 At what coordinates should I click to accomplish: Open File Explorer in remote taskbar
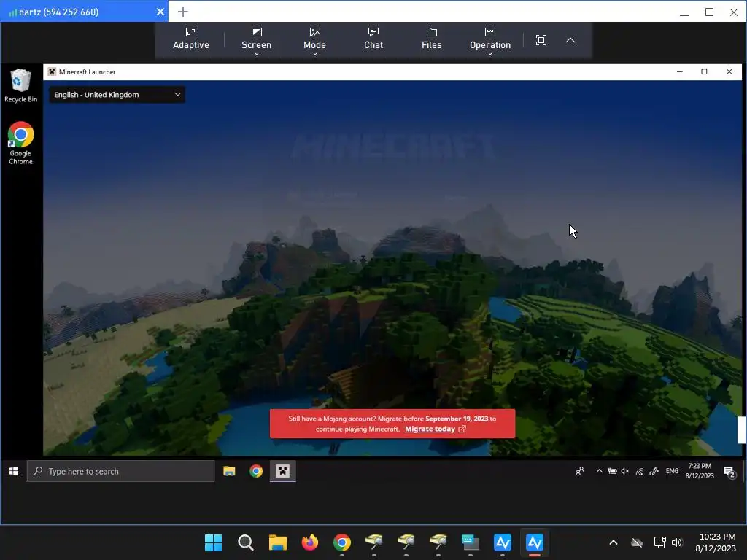click(229, 471)
